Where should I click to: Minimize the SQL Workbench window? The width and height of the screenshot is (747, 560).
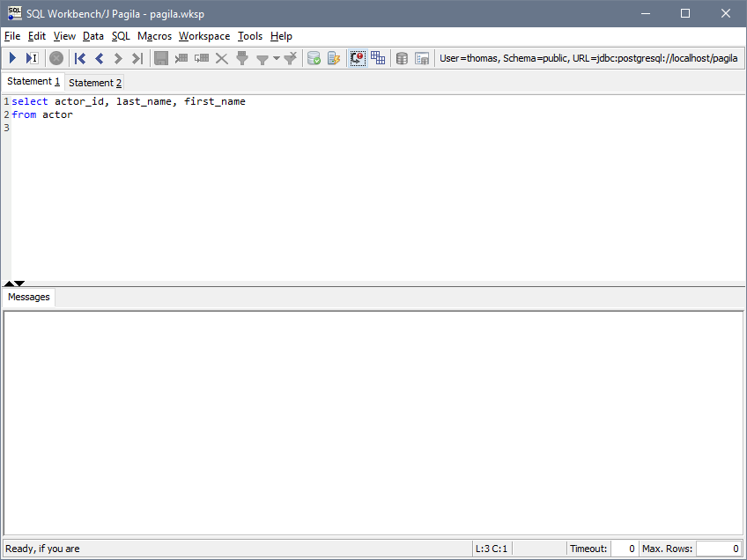tap(646, 13)
